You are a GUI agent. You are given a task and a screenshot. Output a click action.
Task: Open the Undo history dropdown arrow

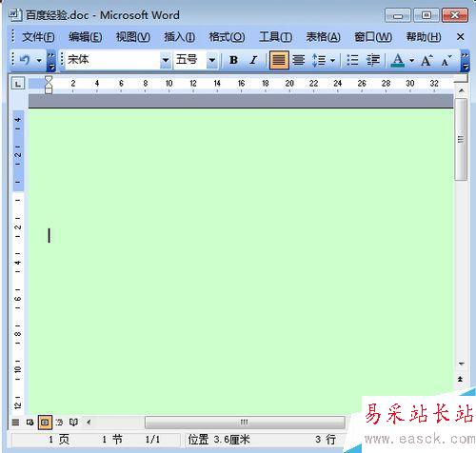pyautogui.click(x=39, y=60)
